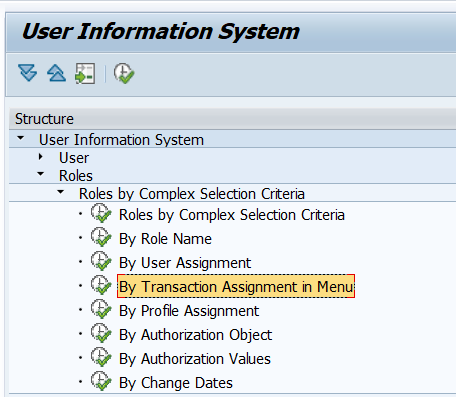Expand the User node arrow

41,156
